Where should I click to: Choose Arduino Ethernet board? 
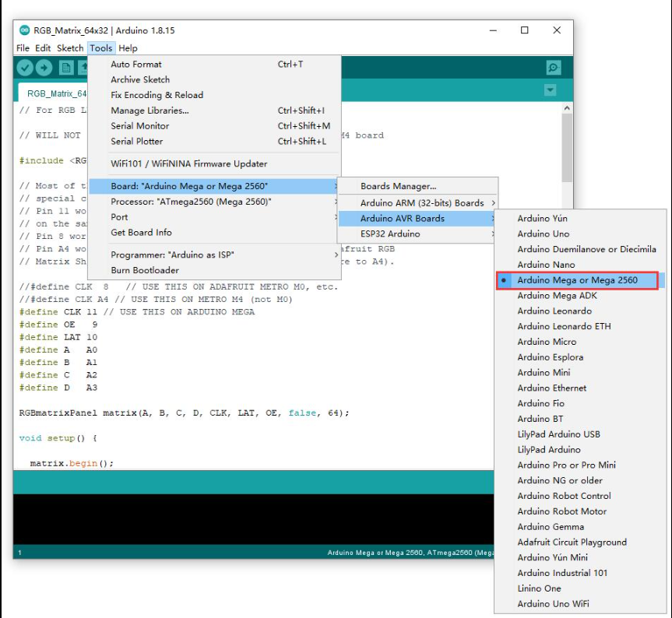[x=580, y=388]
